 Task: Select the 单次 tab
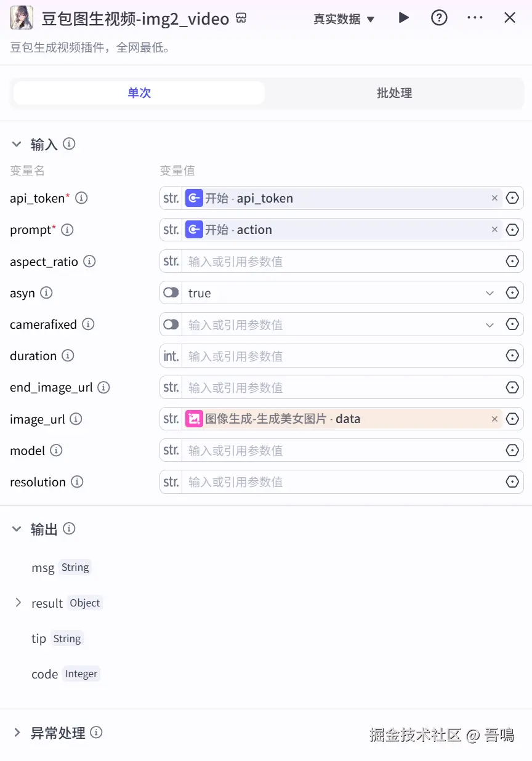pyautogui.click(x=139, y=93)
